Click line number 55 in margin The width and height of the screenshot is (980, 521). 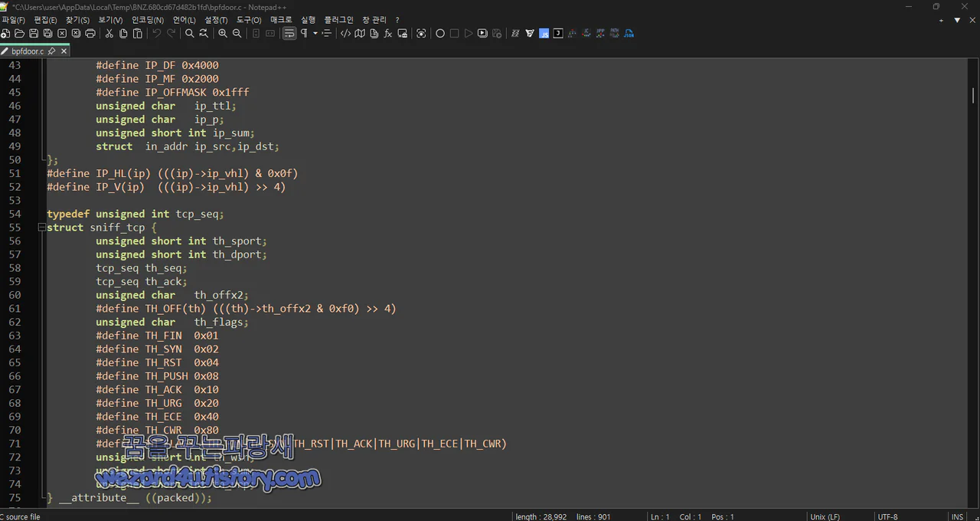coord(15,228)
